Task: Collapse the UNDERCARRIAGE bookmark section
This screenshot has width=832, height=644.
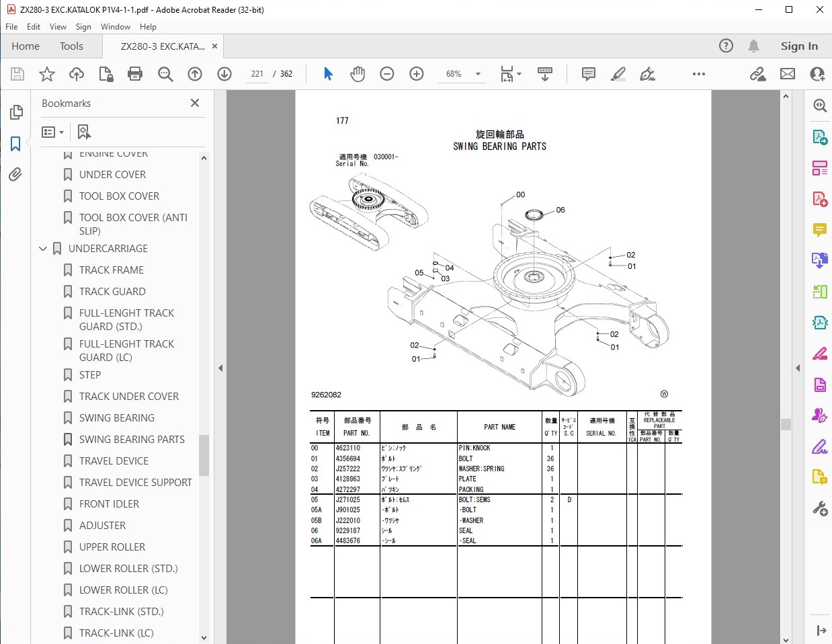Action: click(42, 249)
